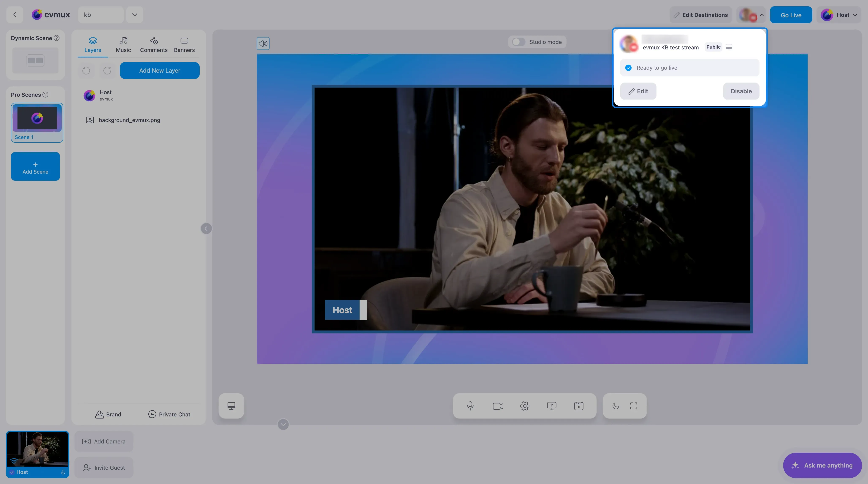This screenshot has width=868, height=484.
Task: Click the undo arrow in Layers panel
Action: click(x=86, y=71)
